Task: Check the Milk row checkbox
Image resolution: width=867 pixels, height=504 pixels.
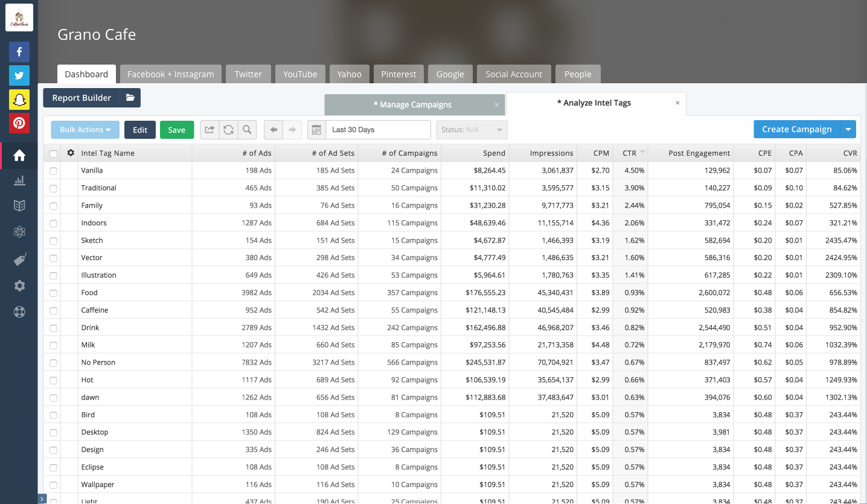Action: pos(53,346)
